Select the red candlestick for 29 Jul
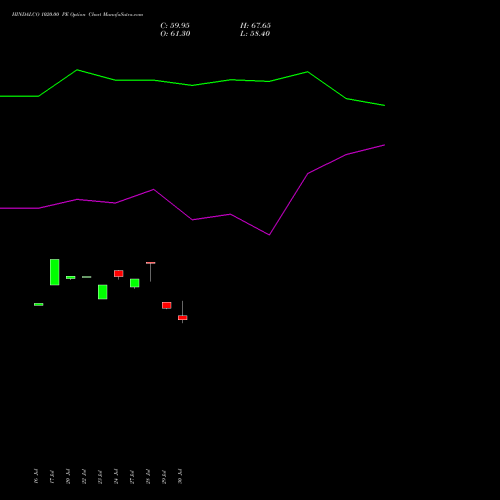The image size is (500, 500). tap(167, 305)
